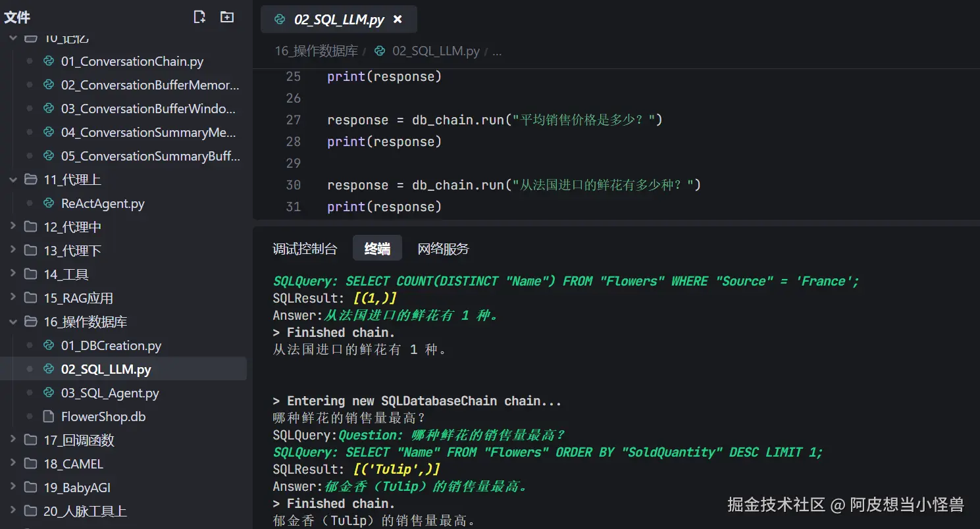
Task: Open the 网络服务 tab
Action: pos(443,249)
